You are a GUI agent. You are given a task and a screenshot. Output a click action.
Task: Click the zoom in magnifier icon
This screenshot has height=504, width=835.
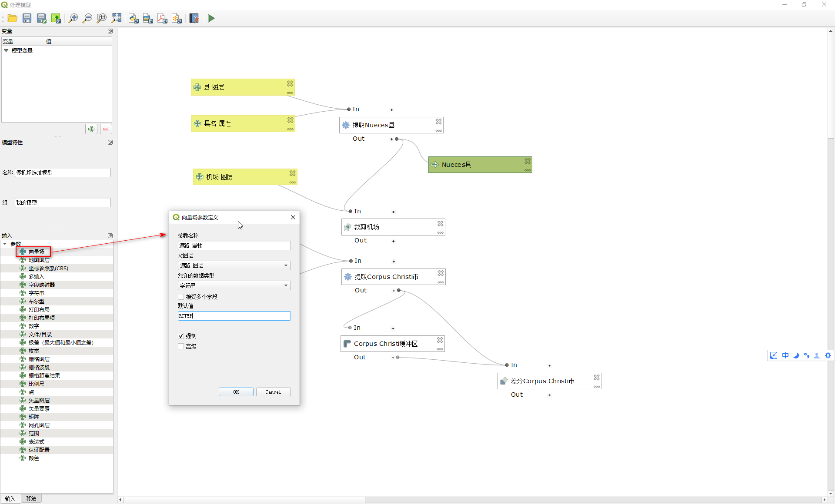[73, 18]
